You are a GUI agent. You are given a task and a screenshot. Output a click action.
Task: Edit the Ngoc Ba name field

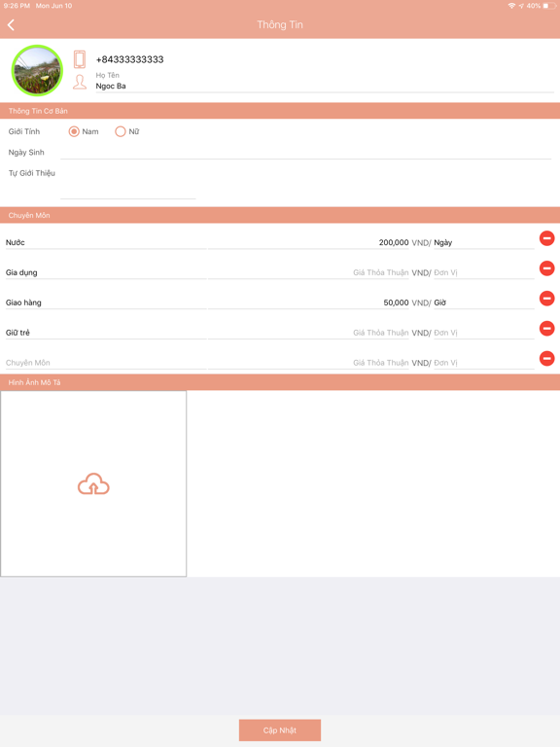coord(325,87)
